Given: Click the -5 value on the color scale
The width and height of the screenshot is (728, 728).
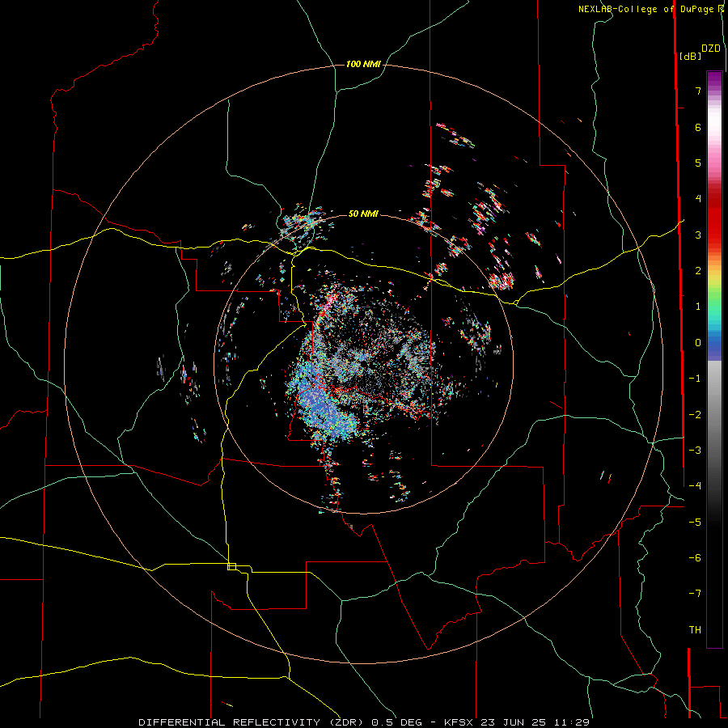Looking at the screenshot, I should tap(695, 522).
